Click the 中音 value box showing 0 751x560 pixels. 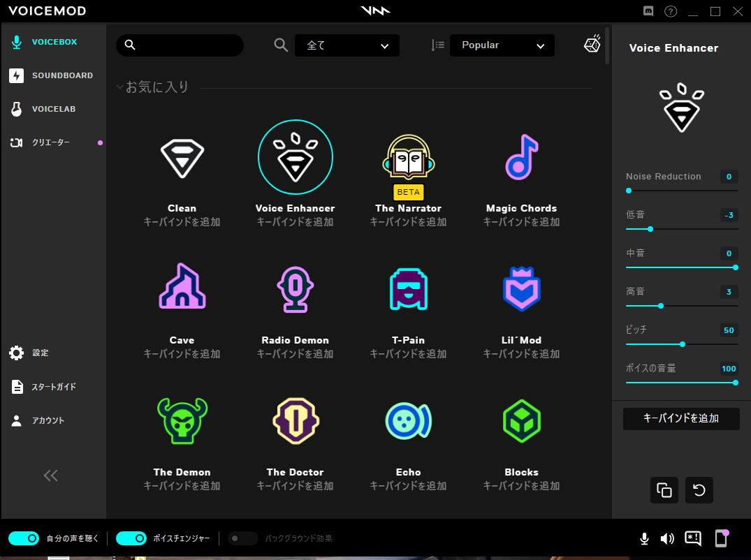coord(729,253)
